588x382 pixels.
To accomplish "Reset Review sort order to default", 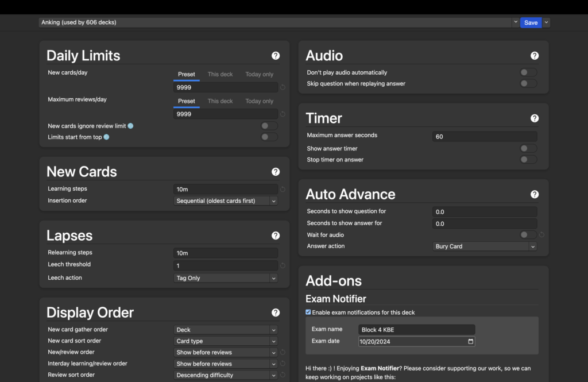I will coord(283,375).
